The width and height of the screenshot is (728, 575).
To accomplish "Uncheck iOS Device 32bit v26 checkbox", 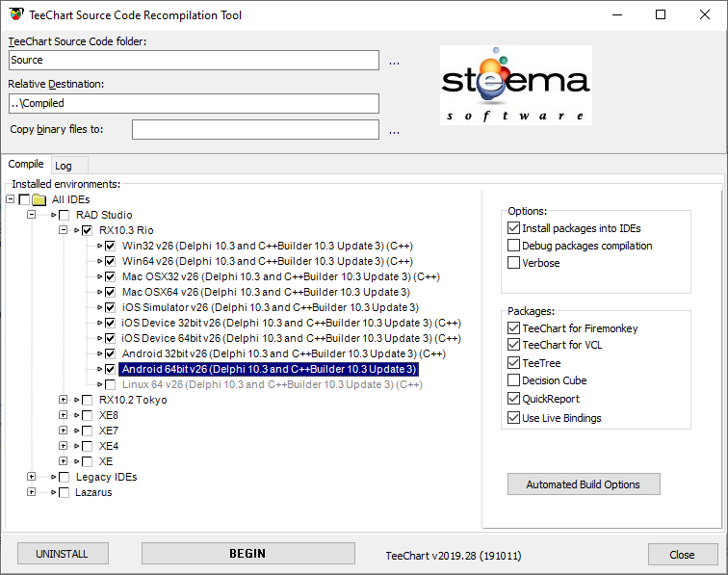I will (110, 323).
